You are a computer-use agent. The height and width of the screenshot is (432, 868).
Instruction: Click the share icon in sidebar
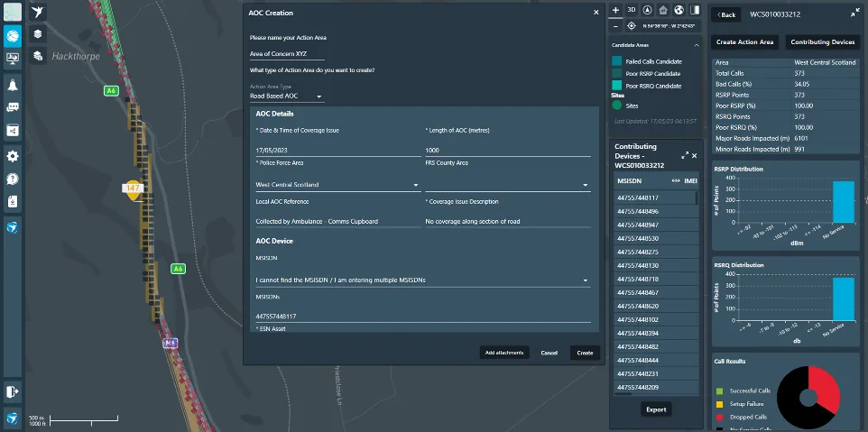click(12, 131)
